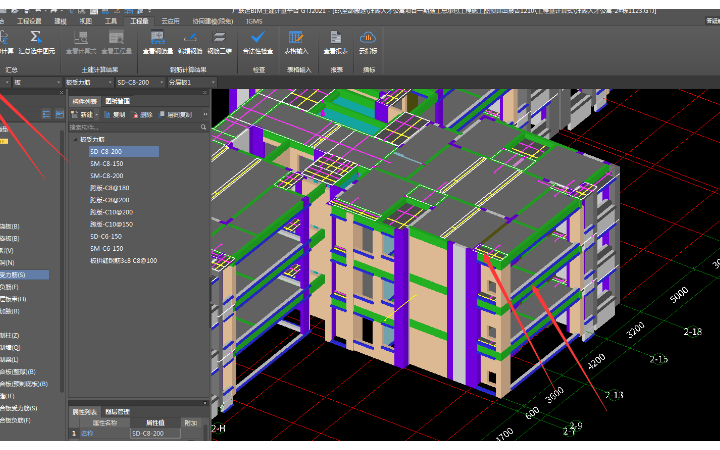
Task: Click the 删除 delete icon in component panel
Action: click(x=141, y=115)
